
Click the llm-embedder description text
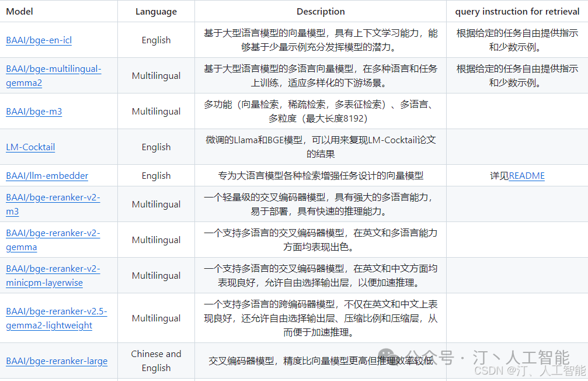click(321, 176)
